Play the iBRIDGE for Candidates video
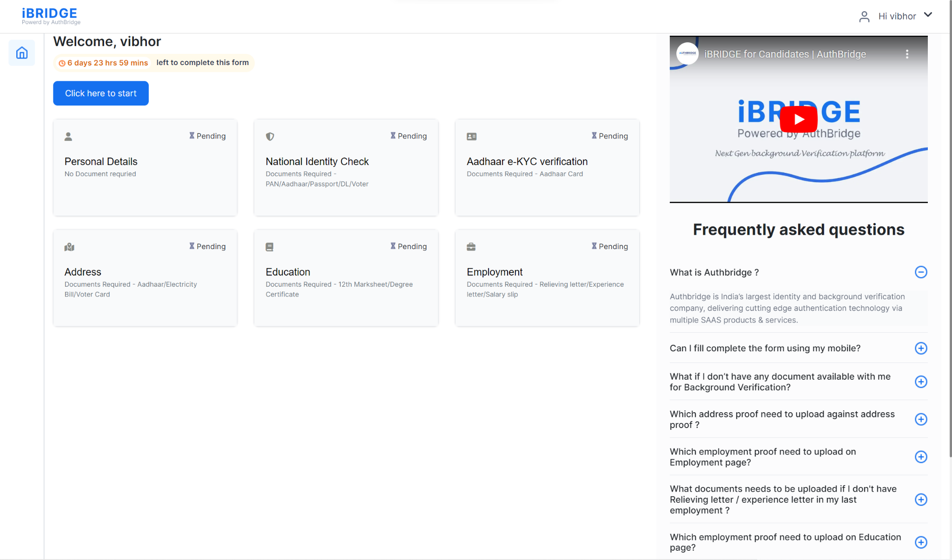The height and width of the screenshot is (560, 952). [x=798, y=119]
